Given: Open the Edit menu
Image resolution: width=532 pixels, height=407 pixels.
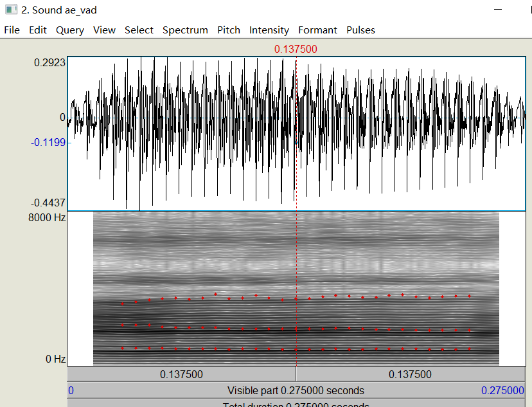Looking at the screenshot, I should tap(38, 30).
